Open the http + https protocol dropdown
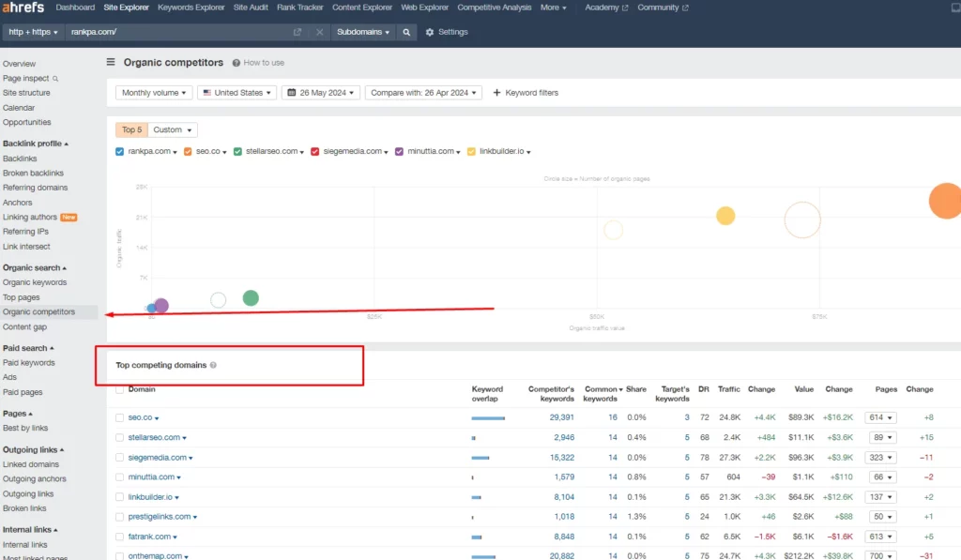This screenshot has height=560, width=961. pyautogui.click(x=33, y=32)
